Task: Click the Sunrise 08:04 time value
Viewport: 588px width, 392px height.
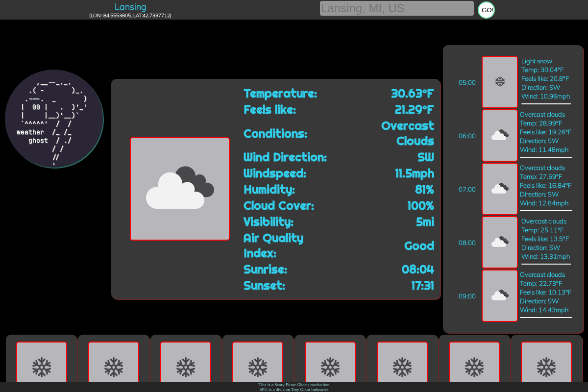Action: [417, 269]
